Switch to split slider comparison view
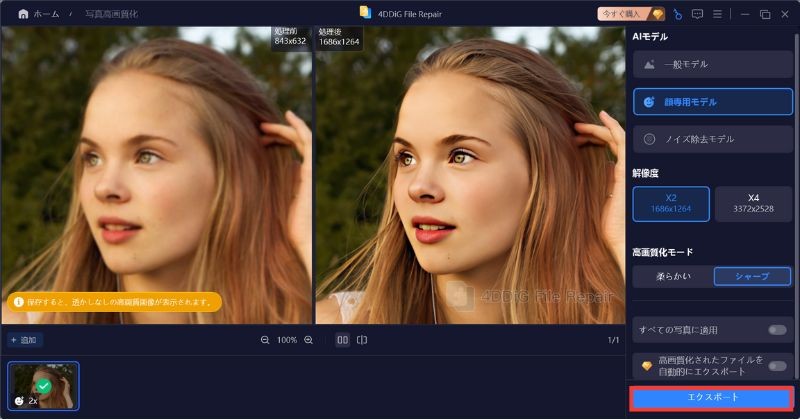 tap(362, 340)
